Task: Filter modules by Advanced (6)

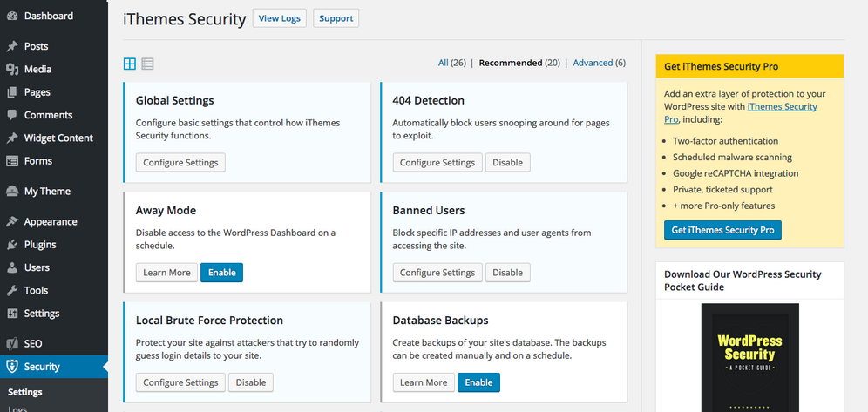Action: (599, 63)
